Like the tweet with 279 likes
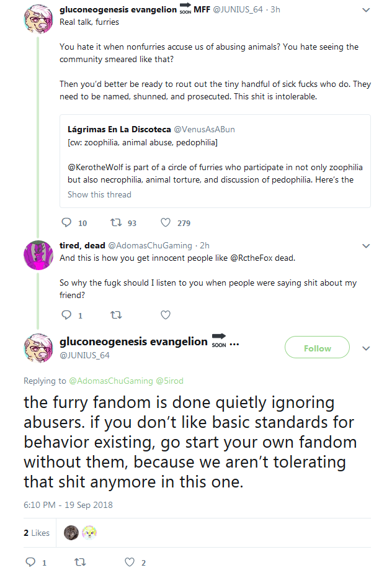 click(x=166, y=222)
